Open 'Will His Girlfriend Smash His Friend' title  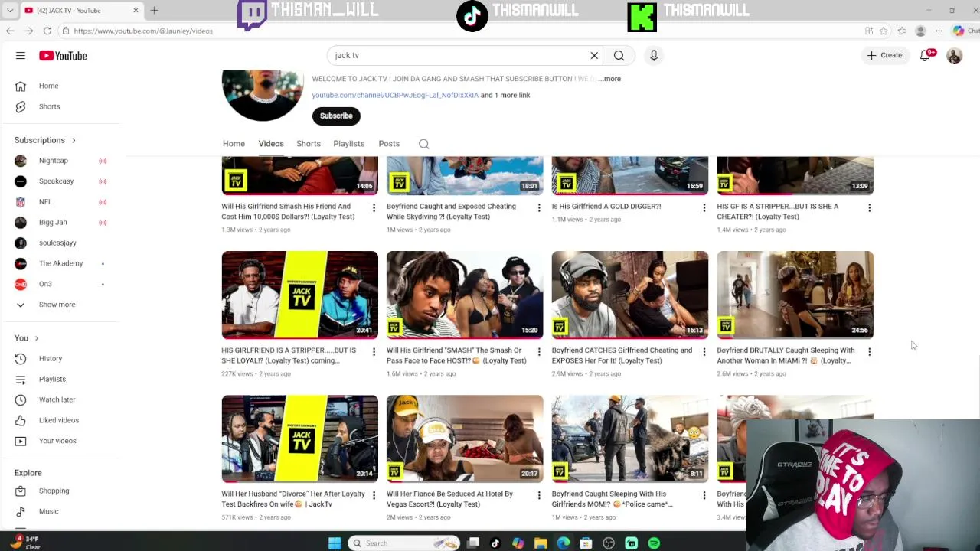click(x=288, y=211)
